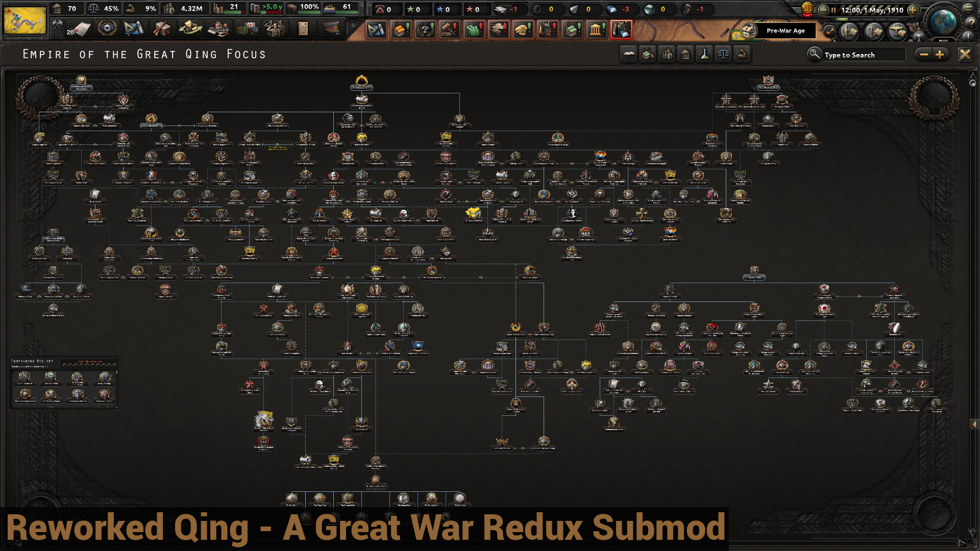Open the question mark help button
980x551 pixels.
971,23
